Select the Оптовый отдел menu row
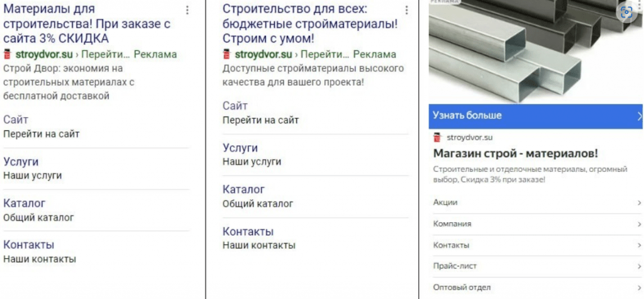The height and width of the screenshot is (299, 644). point(538,288)
